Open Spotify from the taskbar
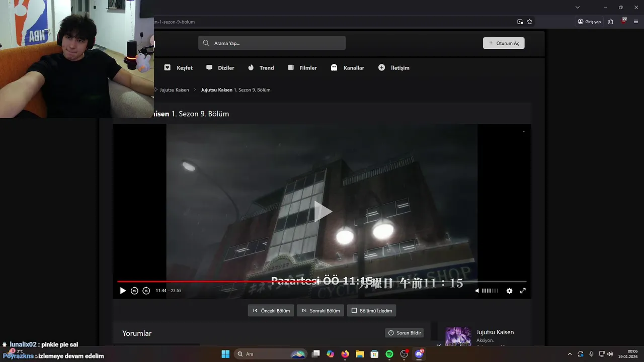Screen dimensions: 644x362 click(389, 354)
